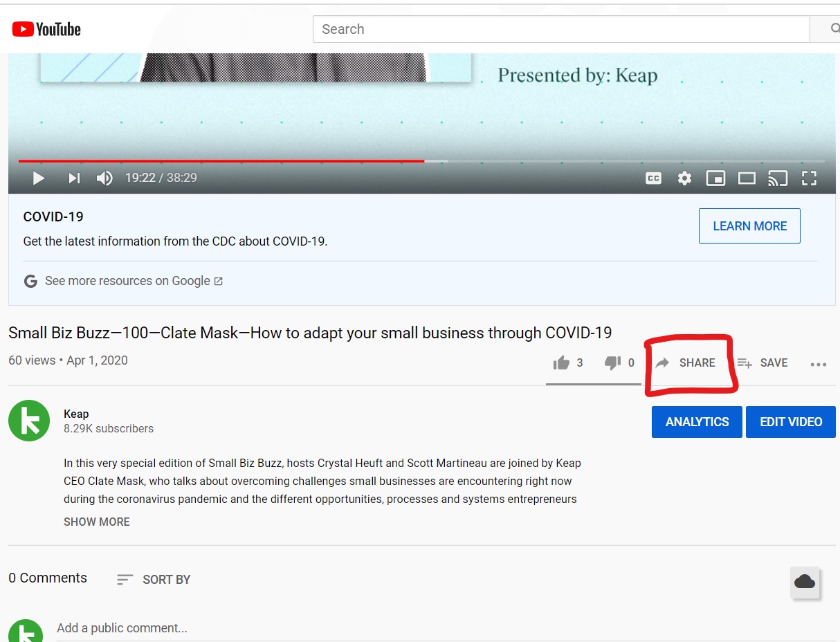Click the YouTube logo
Viewport: 840px width, 642px height.
[46, 29]
